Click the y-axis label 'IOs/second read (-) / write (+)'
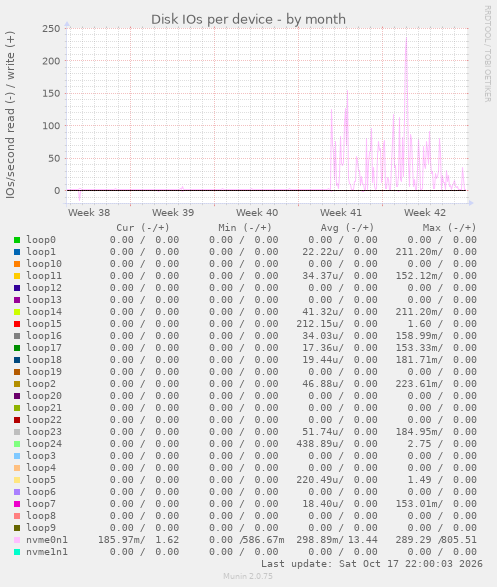The image size is (497, 587). pos(10,115)
